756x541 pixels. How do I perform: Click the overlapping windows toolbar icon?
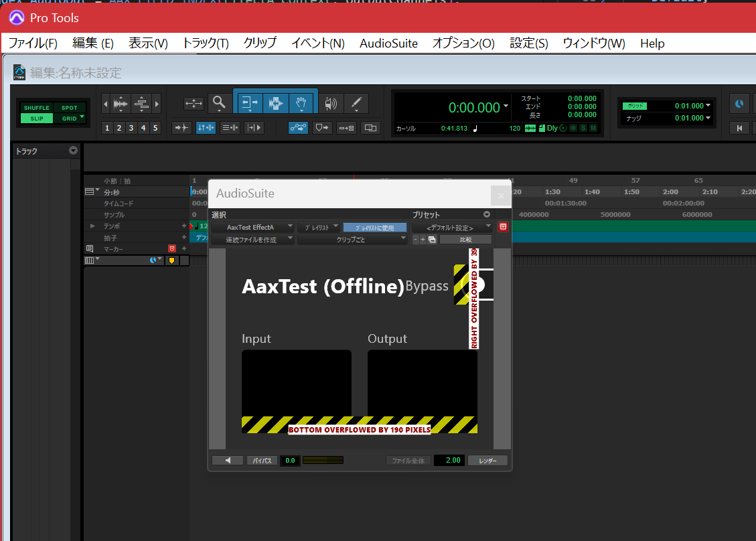click(x=370, y=128)
